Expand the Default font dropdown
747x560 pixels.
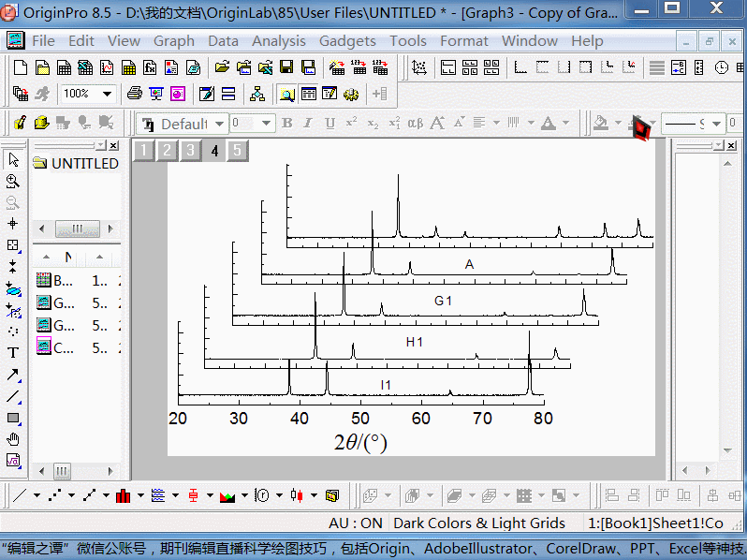pos(220,124)
